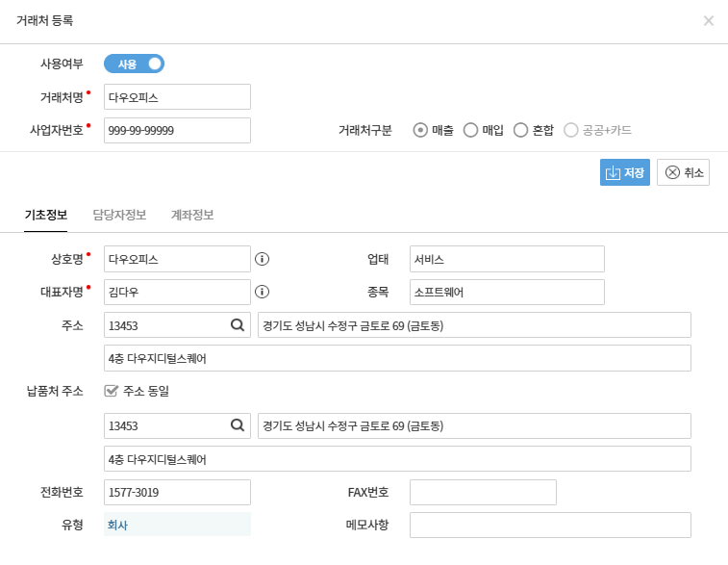The image size is (728, 565).
Task: Click the 사업자번호 input field
Action: point(177,130)
